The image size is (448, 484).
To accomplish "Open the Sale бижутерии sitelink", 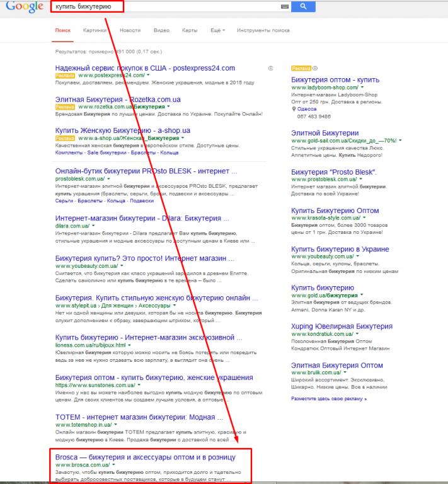I will pos(106,153).
